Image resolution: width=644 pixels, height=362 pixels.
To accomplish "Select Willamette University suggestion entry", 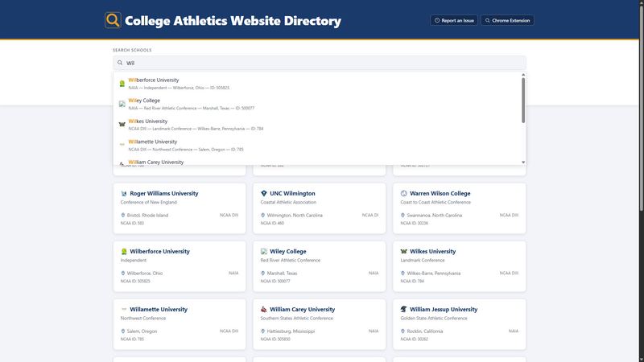I will [x=317, y=146].
